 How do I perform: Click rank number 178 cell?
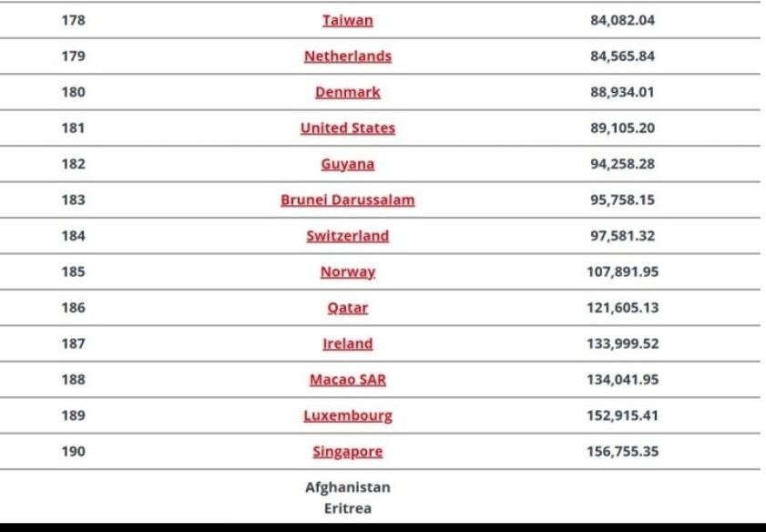(73, 20)
